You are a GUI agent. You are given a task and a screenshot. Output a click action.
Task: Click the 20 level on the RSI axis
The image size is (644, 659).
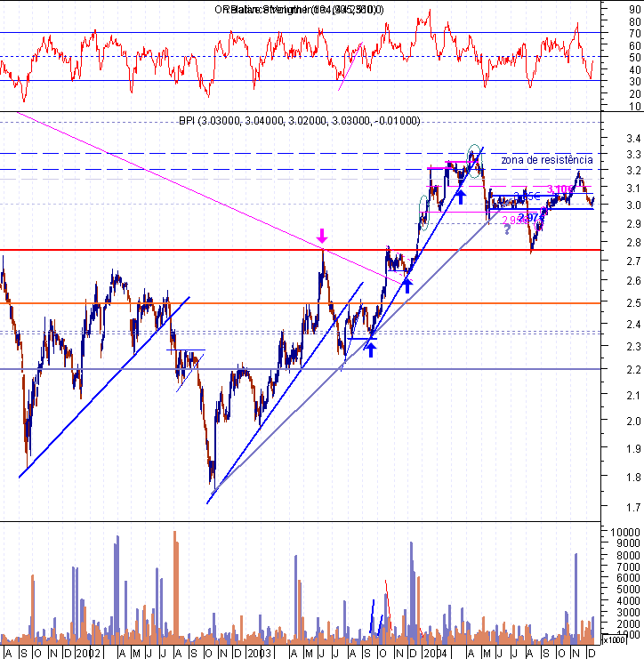635,93
